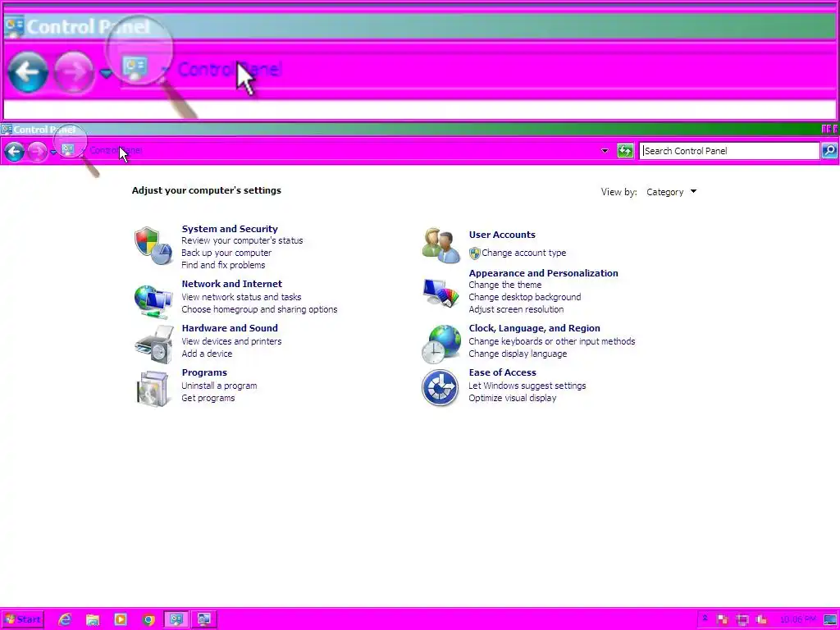Screen dimensions: 840x630
Task: Select the Get programs link
Action: click(x=208, y=399)
